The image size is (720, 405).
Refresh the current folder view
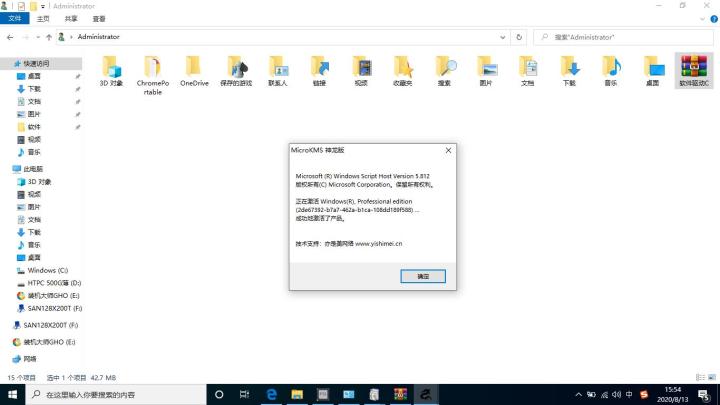519,37
